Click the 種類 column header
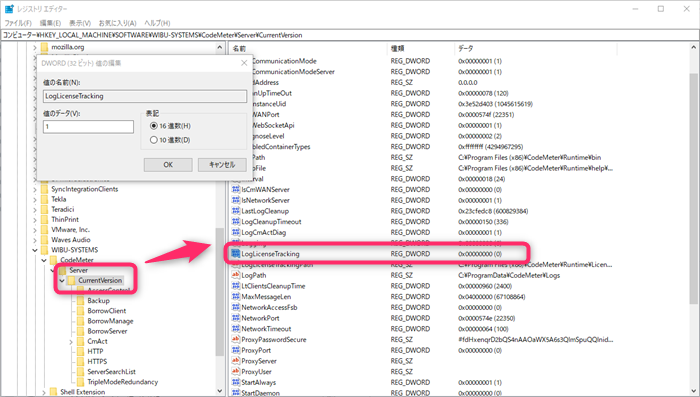This screenshot has height=397, width=700. coord(420,48)
